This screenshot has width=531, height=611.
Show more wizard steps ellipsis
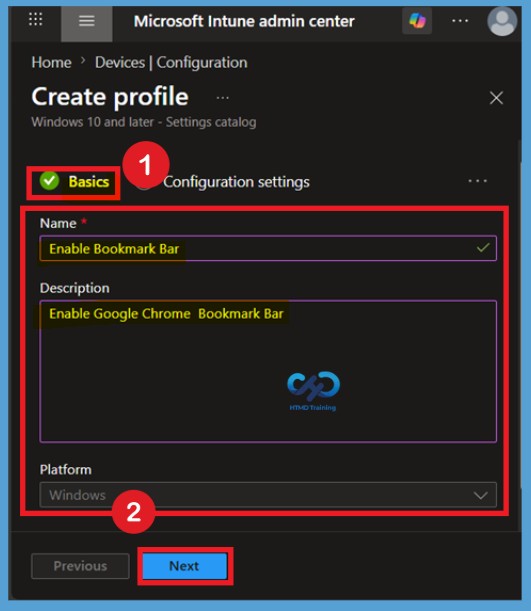pos(477,181)
